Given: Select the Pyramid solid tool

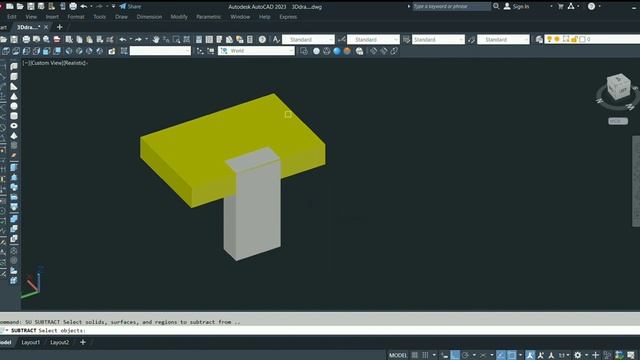Looking at the screenshot, I should pyautogui.click(x=14, y=136).
